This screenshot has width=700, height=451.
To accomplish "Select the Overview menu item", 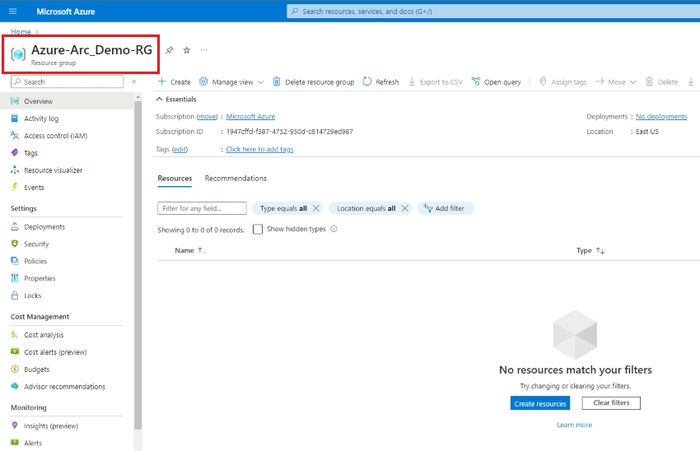I will [67, 101].
